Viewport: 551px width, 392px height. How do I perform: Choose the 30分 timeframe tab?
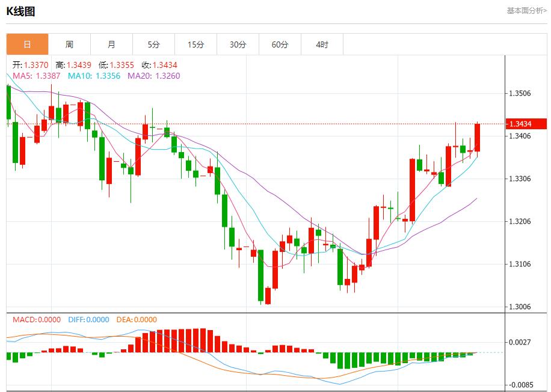[x=238, y=44]
